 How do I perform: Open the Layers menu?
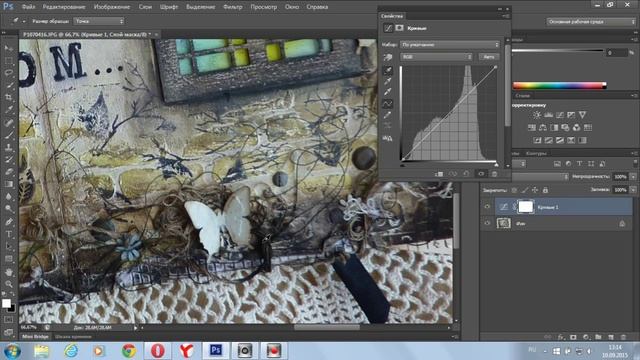pos(145,7)
